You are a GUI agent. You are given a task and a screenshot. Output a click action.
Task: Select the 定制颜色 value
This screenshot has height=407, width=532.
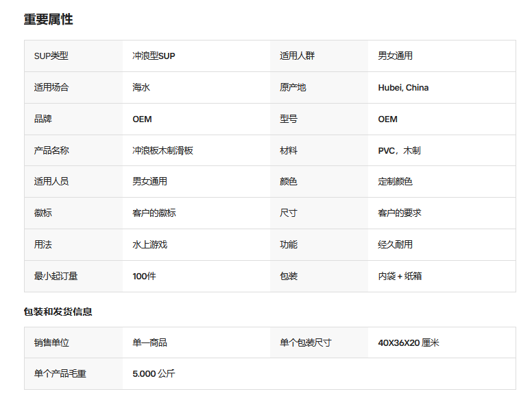pyautogui.click(x=396, y=181)
